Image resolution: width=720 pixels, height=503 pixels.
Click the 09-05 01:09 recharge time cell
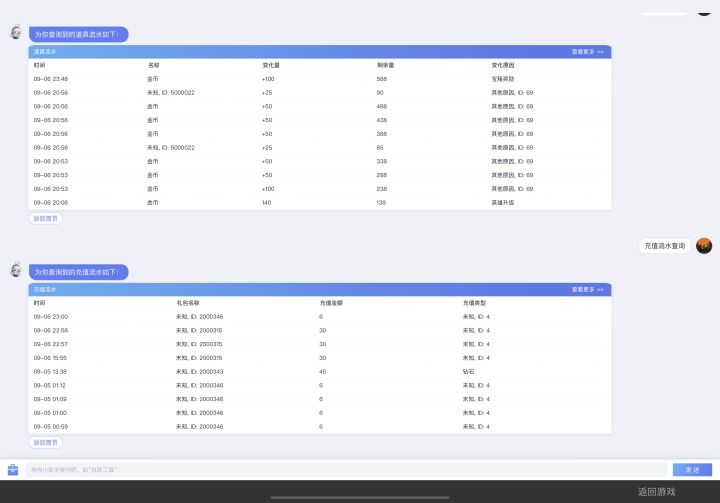pos(50,399)
